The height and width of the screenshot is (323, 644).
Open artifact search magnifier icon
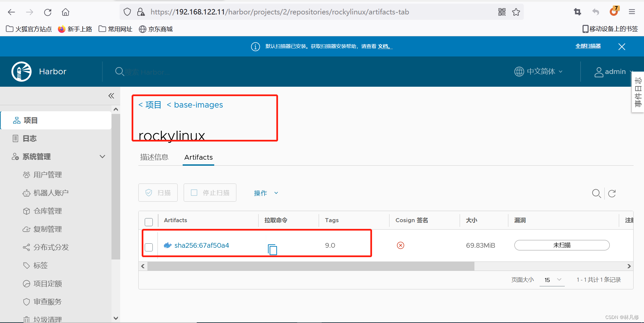point(596,194)
